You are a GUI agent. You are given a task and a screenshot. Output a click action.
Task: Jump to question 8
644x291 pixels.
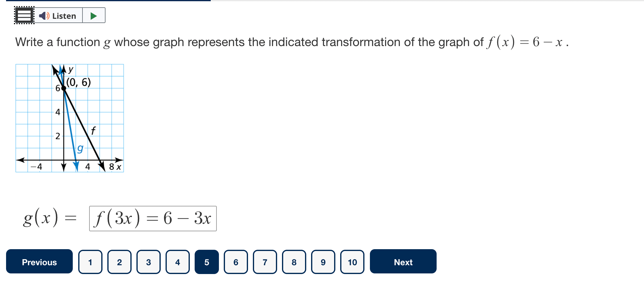click(x=294, y=262)
